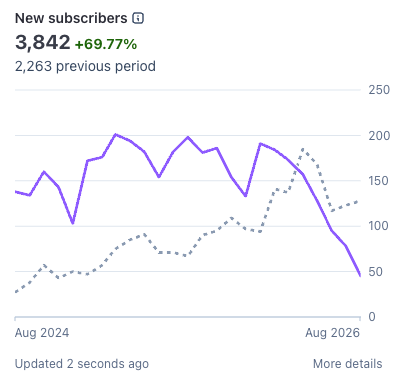Click the Aug 2024 axis label
Screen dimensions: 401x380
click(42, 333)
